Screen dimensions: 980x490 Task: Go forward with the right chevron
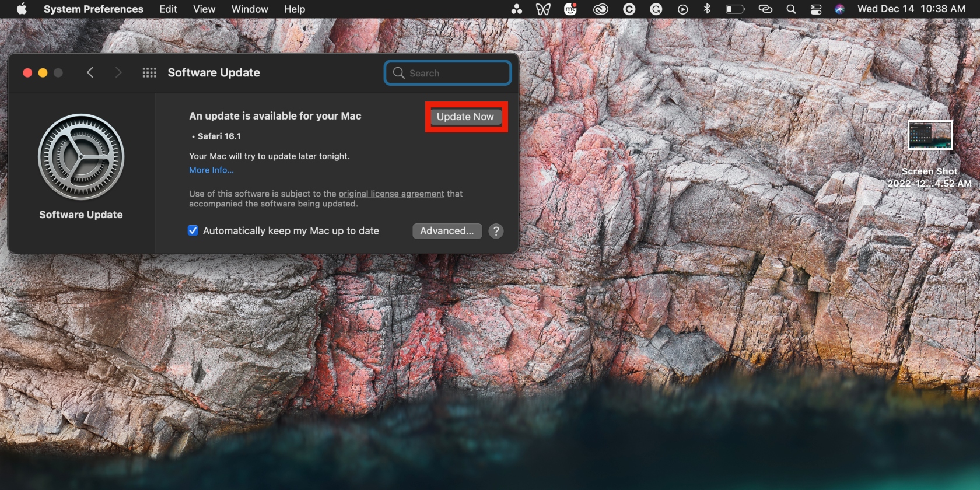pos(118,72)
